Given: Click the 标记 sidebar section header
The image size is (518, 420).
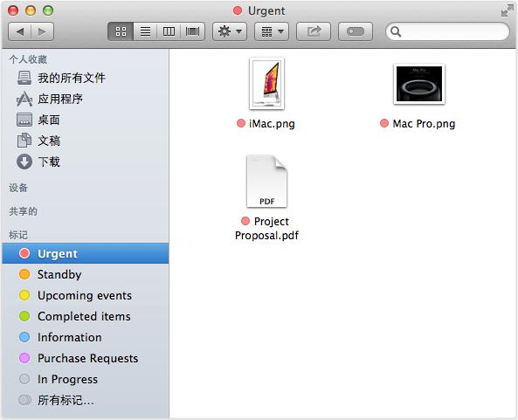Looking at the screenshot, I should click(x=18, y=235).
